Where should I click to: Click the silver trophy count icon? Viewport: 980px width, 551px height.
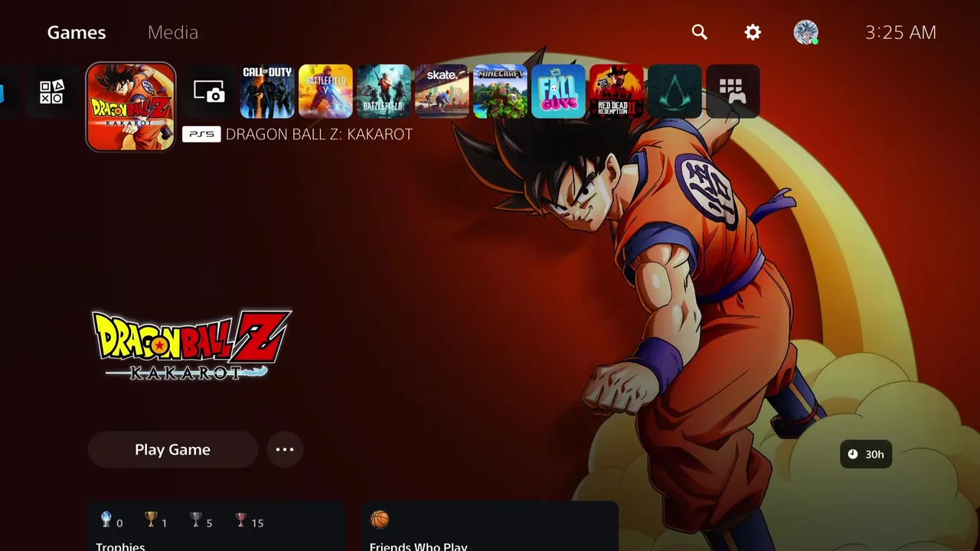[x=196, y=520]
